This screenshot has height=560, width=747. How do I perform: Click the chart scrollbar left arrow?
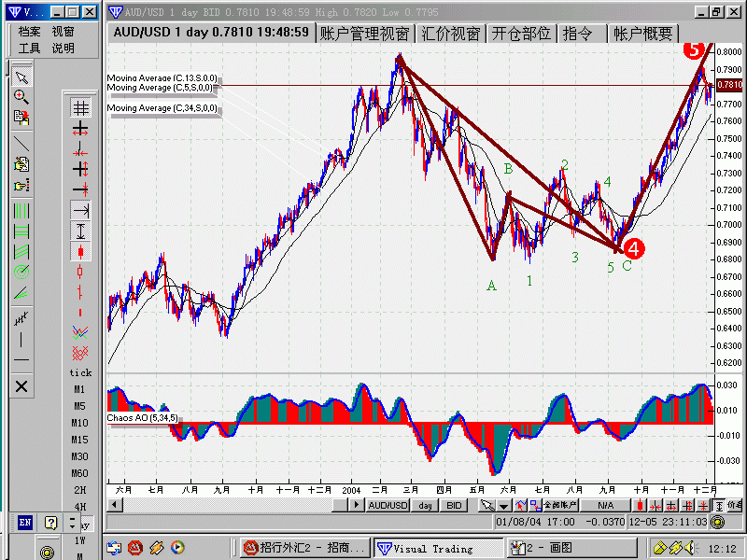(115, 505)
